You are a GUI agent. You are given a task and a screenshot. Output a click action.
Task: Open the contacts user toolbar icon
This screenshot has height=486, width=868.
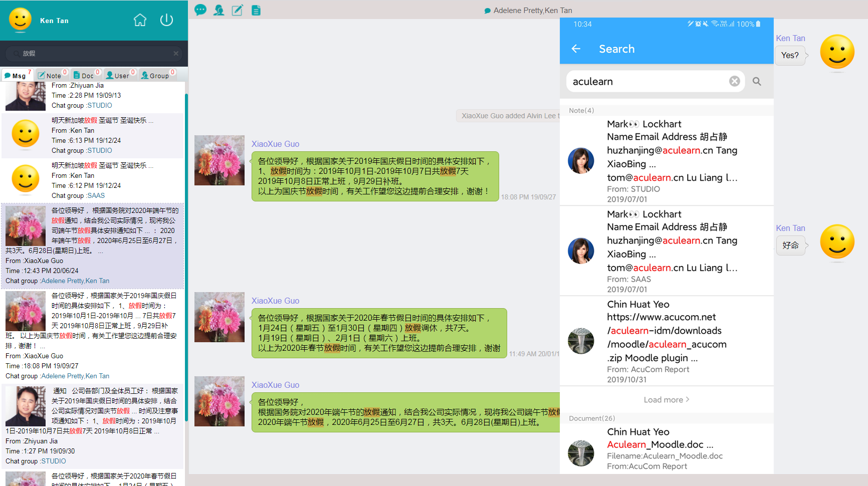tap(219, 10)
